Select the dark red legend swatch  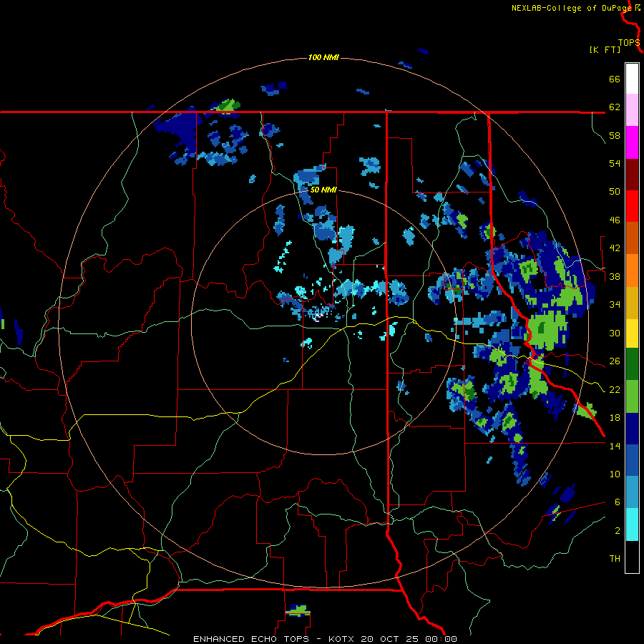(632, 175)
